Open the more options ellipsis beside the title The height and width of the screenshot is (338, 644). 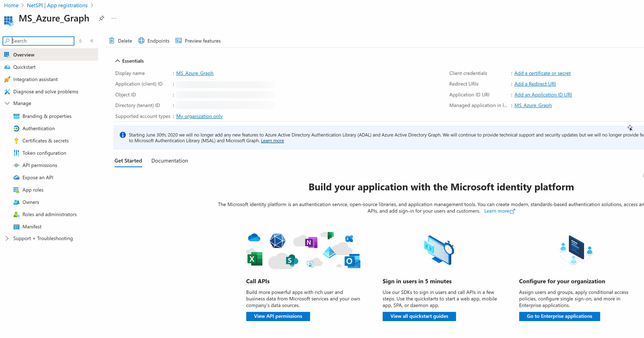114,18
